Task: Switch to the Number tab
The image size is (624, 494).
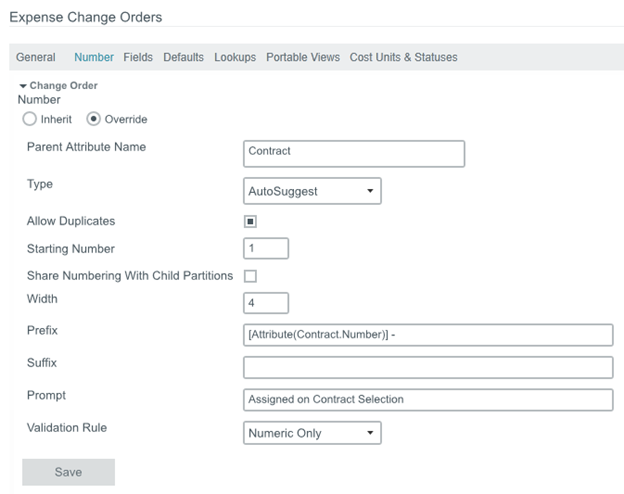Action: [x=94, y=58]
